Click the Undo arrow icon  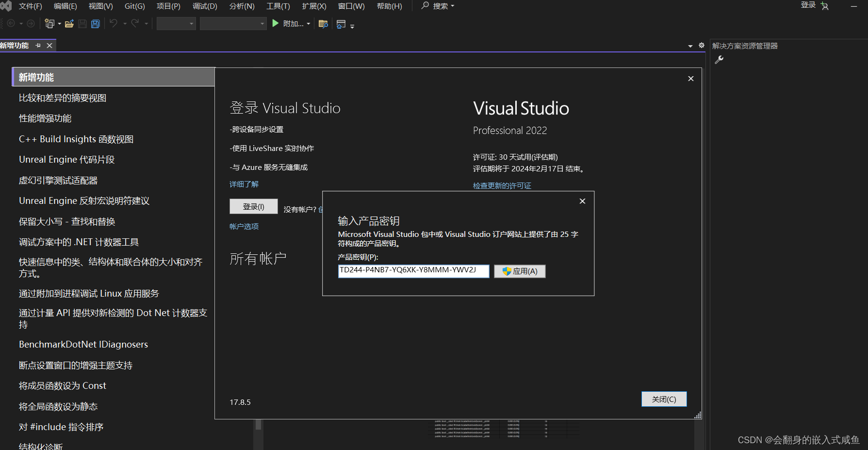114,23
